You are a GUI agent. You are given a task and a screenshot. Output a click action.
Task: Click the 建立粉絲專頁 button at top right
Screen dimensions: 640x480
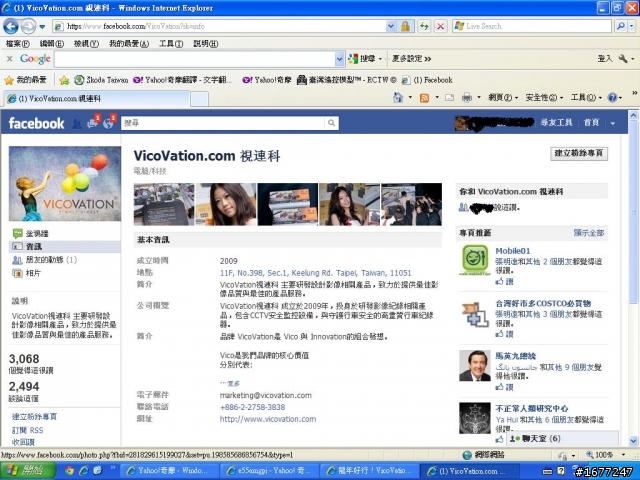point(579,153)
